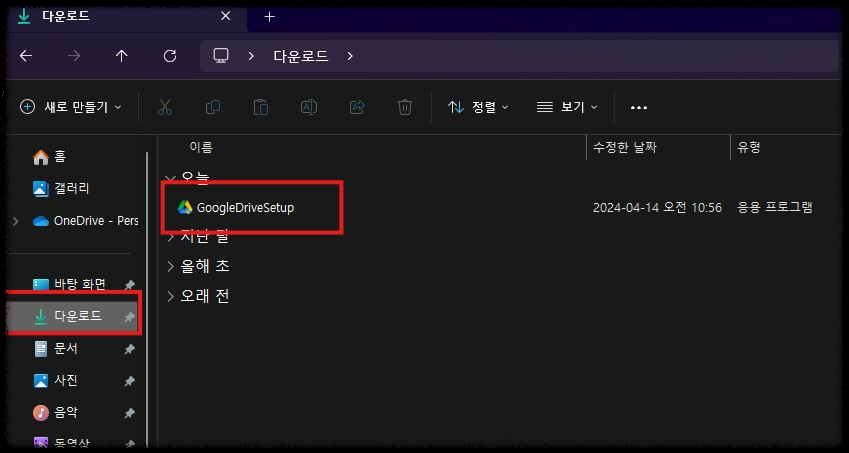Click the 응용 프로그램 type cell
The width and height of the screenshot is (849, 453).
coord(774,207)
